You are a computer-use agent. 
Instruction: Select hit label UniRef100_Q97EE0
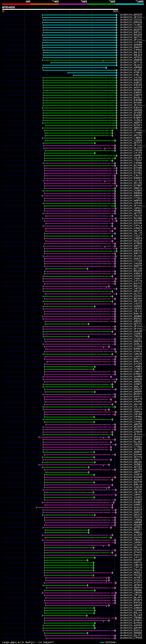click(131, 527)
